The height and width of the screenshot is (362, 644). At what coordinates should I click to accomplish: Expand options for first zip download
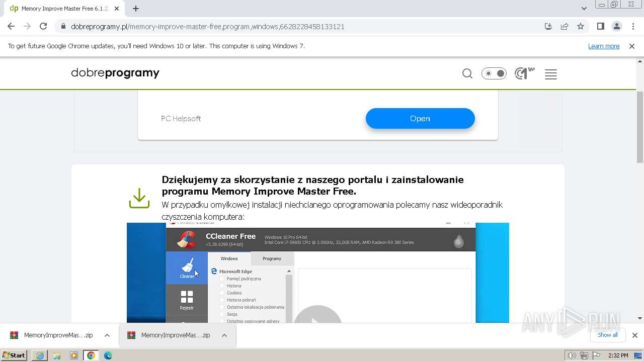click(x=107, y=335)
